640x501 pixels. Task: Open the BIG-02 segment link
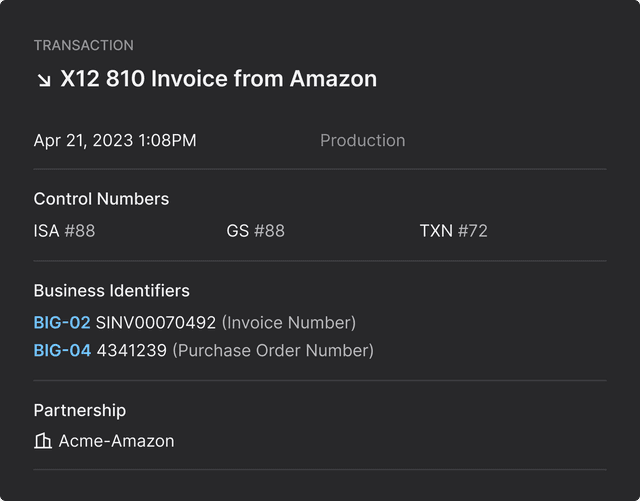[62, 322]
